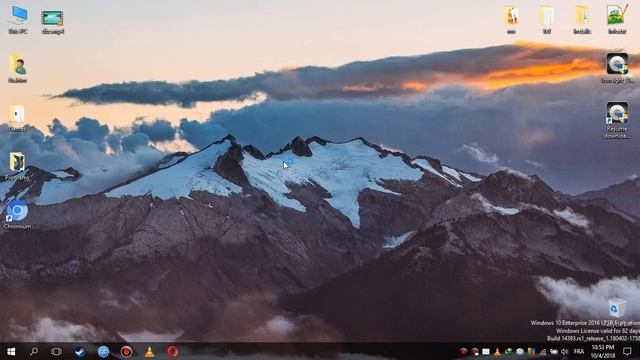This screenshot has width=640, height=360.
Task: Open the Programs desktop folder icon
Action: tap(17, 166)
